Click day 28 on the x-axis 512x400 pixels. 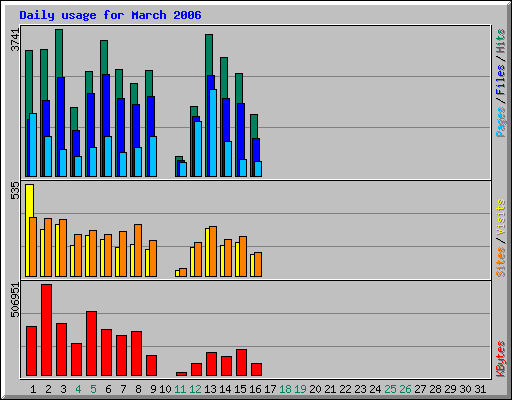435,389
